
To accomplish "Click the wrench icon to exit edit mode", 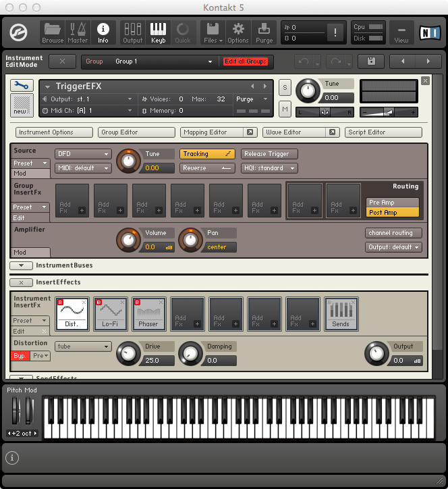I will [x=22, y=86].
